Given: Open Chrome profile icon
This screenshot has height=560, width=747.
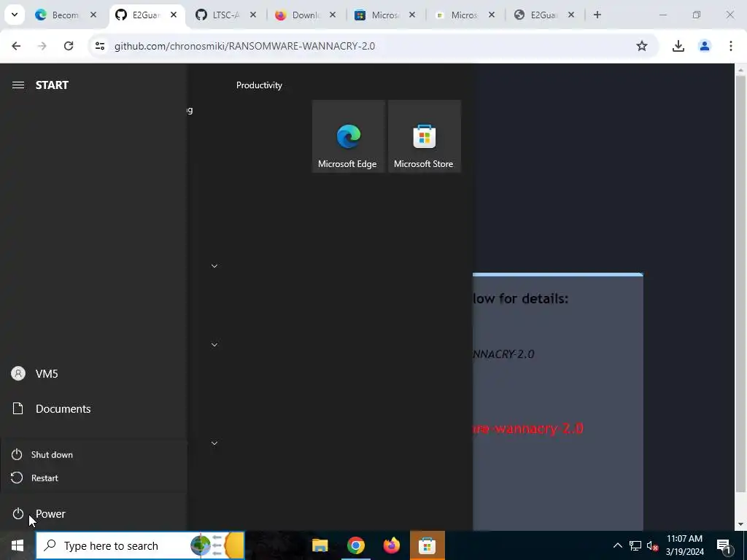Looking at the screenshot, I should 704,46.
